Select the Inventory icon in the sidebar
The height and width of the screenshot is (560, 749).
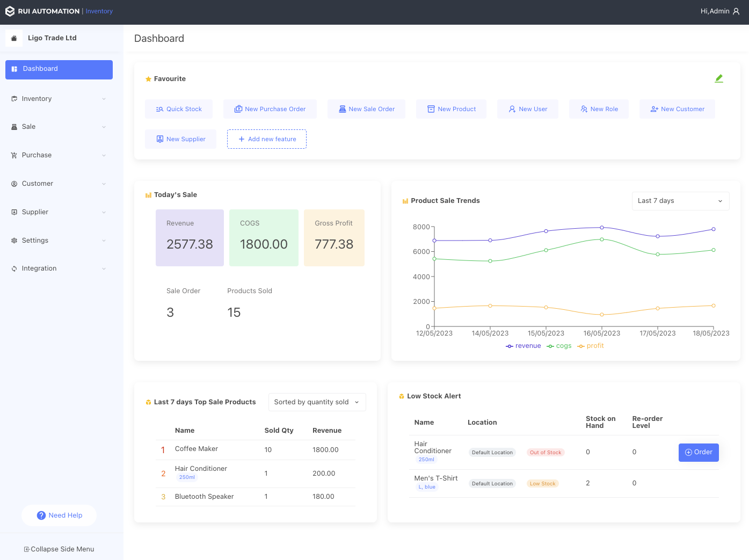pyautogui.click(x=14, y=98)
